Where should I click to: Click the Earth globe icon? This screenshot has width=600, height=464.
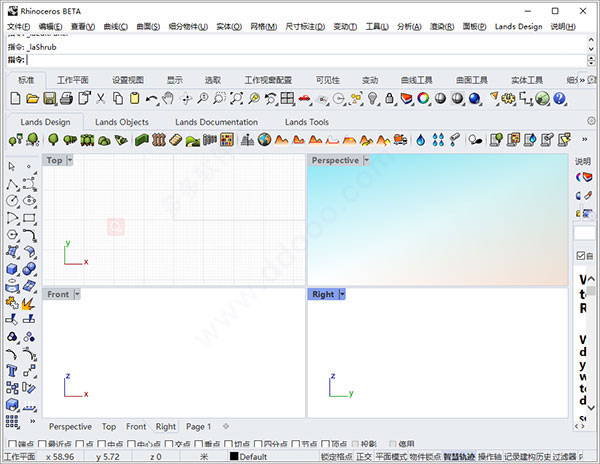[x=264, y=140]
